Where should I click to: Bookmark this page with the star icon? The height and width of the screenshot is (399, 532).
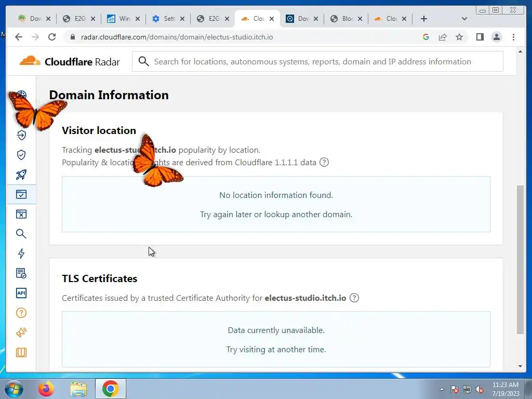coord(459,37)
